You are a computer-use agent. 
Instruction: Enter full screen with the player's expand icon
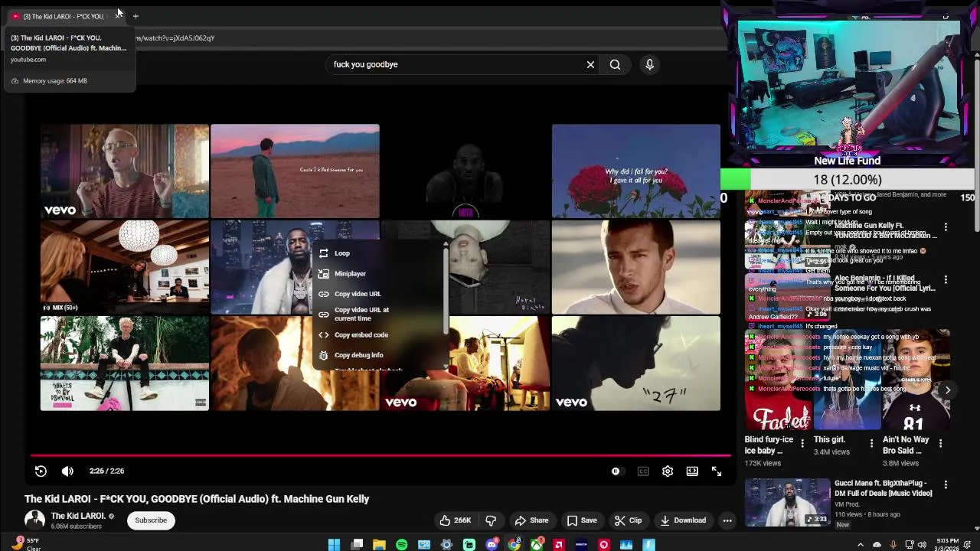click(717, 471)
